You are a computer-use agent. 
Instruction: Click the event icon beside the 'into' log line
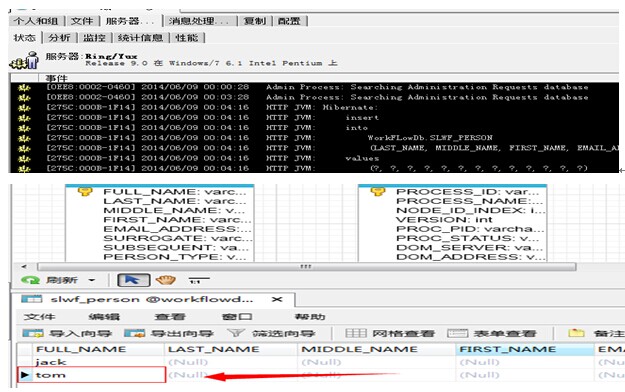[24, 128]
